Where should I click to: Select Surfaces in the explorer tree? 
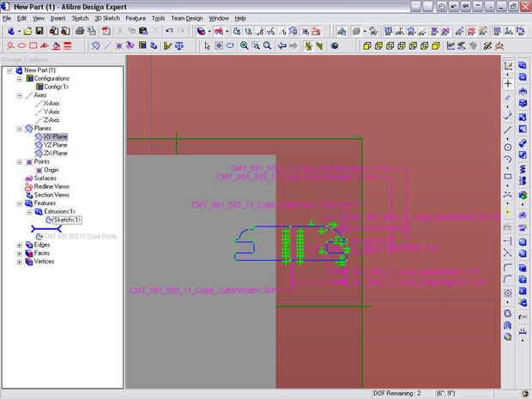coord(45,178)
